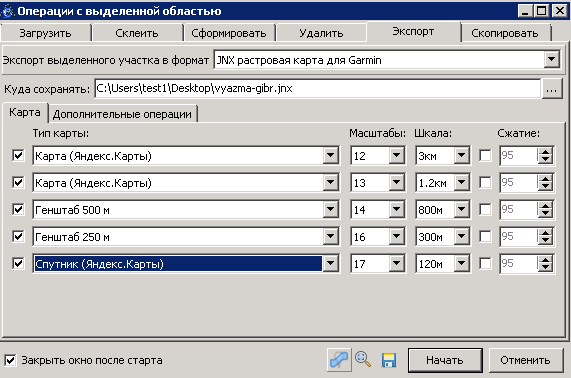The height and width of the screenshot is (378, 571).
Task: Switch to the Сформировать tab
Action: click(x=229, y=33)
